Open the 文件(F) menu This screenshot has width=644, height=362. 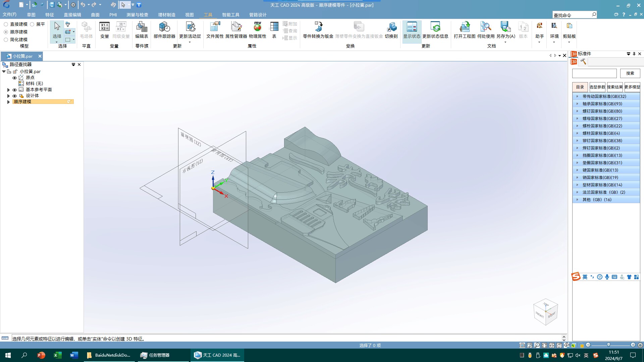click(9, 14)
